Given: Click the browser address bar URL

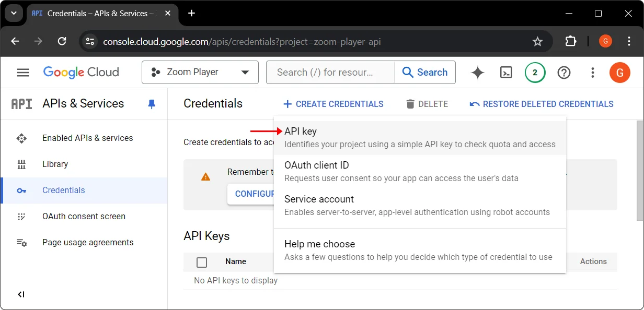Looking at the screenshot, I should coord(241,41).
